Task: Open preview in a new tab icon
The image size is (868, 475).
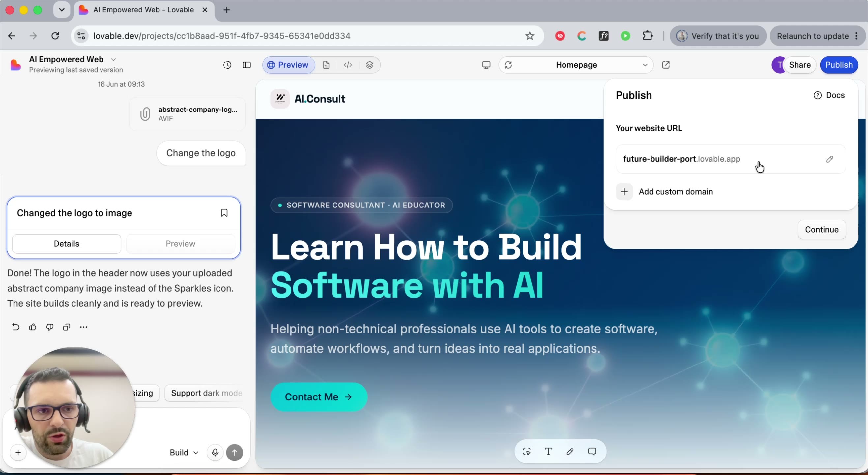Action: point(665,65)
